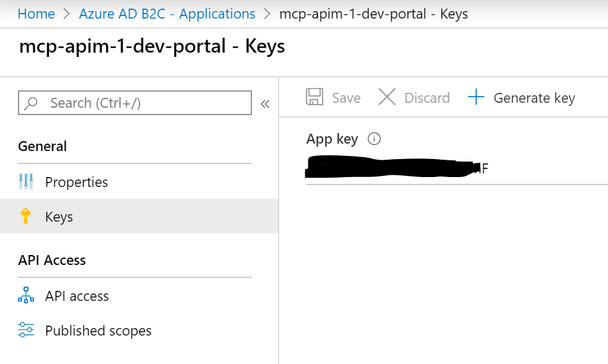Click the yellow Keys icon
Image resolution: width=608 pixels, height=364 pixels.
click(25, 216)
